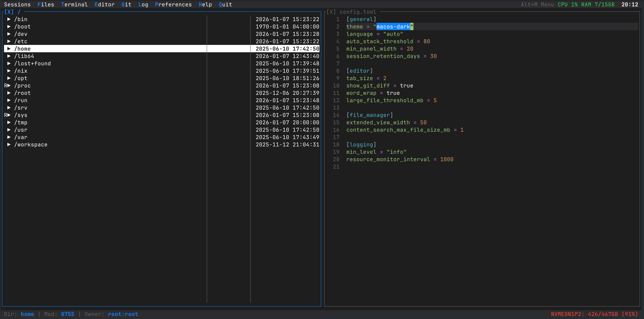644x319 pixels.
Task: Click the Quit menu entry
Action: [x=225, y=4]
